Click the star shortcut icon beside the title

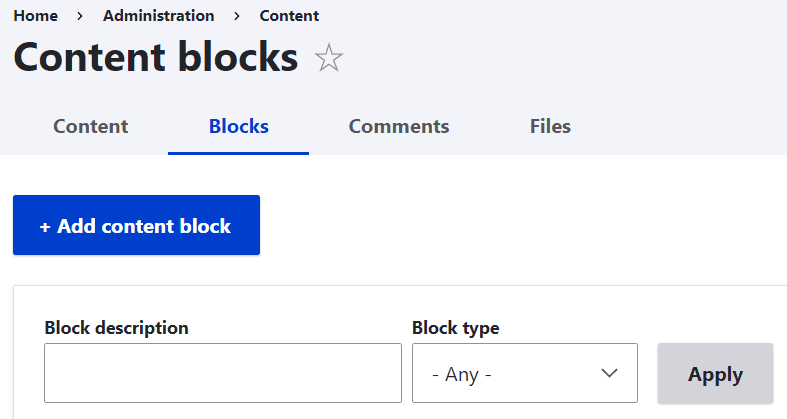click(328, 58)
